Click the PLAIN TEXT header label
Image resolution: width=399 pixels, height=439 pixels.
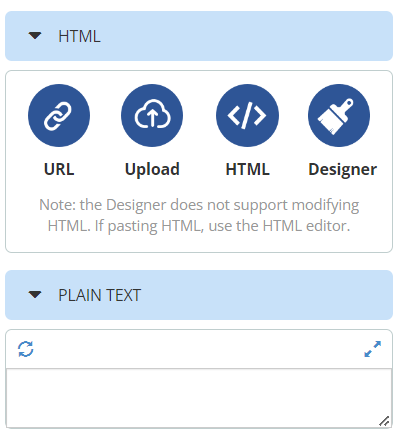pos(100,295)
